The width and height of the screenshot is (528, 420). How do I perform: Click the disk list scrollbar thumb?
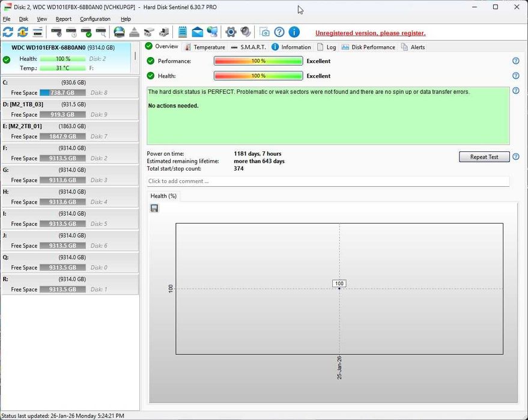pyautogui.click(x=135, y=56)
